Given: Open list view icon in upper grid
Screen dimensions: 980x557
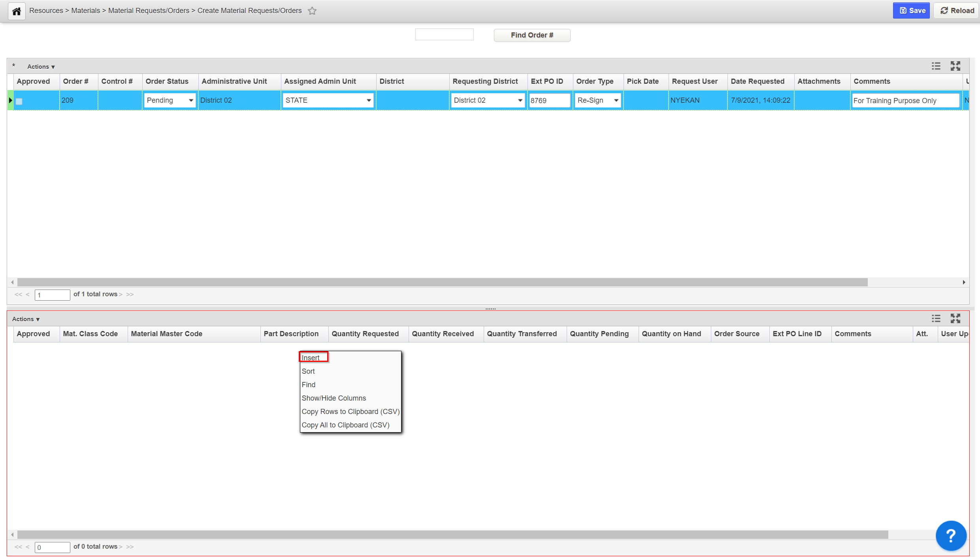Looking at the screenshot, I should 936,66.
